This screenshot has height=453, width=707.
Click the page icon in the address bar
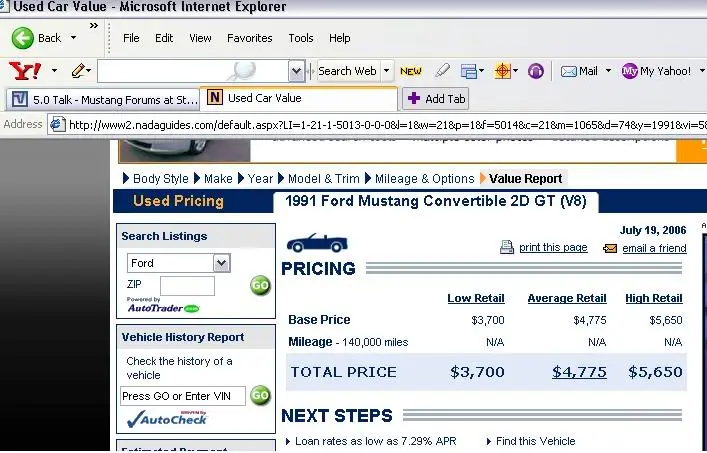pos(57,124)
